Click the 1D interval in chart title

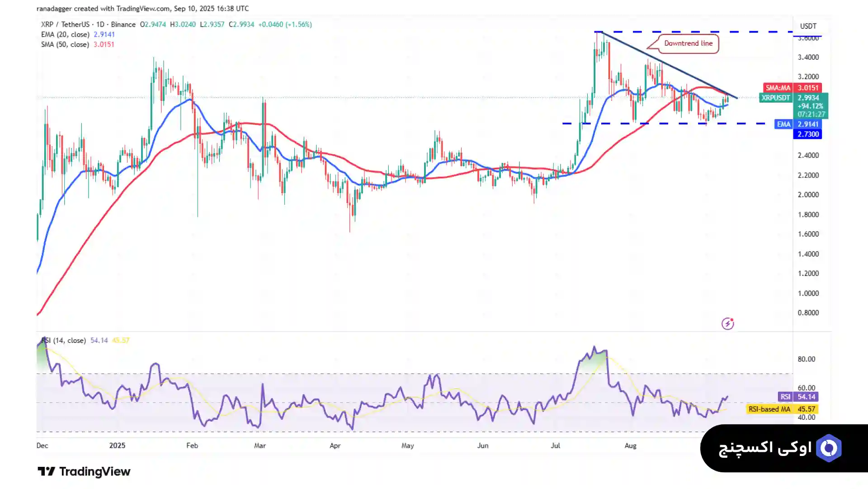pyautogui.click(x=100, y=24)
